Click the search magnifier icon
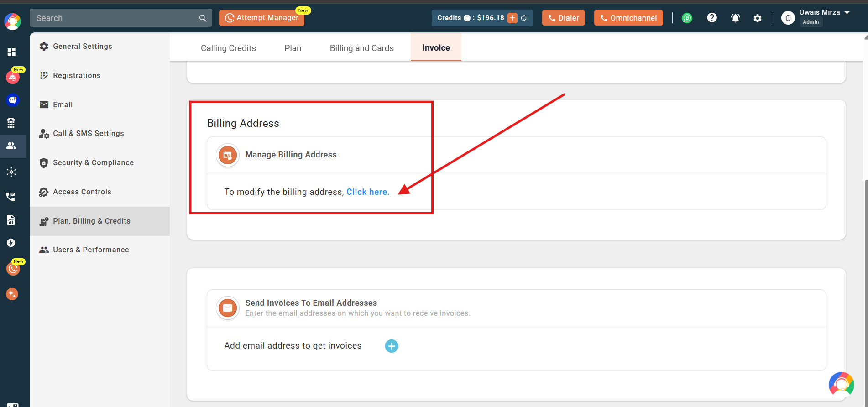 203,18
